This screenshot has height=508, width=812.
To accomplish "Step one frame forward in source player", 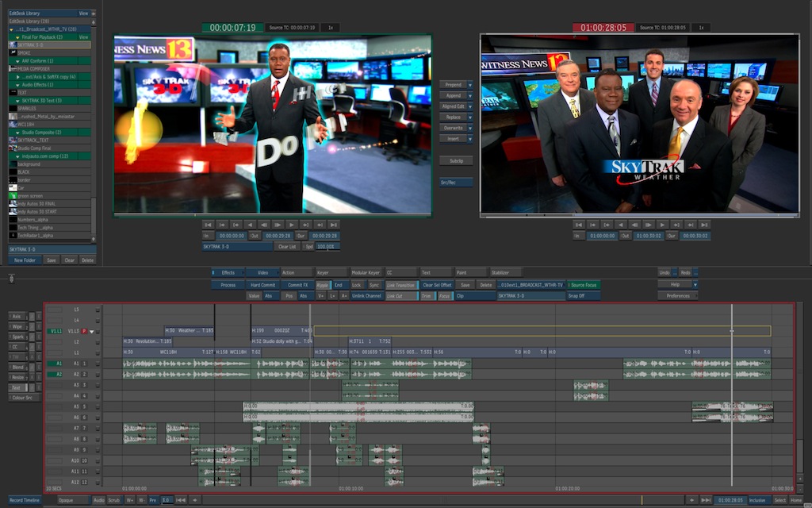I will [278, 225].
